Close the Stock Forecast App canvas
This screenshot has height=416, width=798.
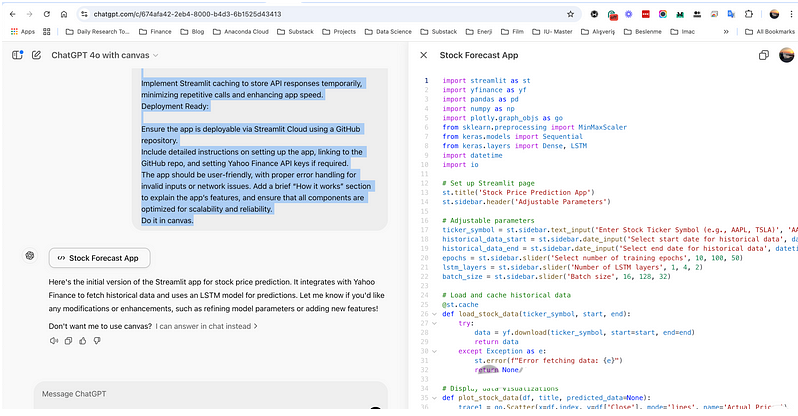tap(423, 55)
